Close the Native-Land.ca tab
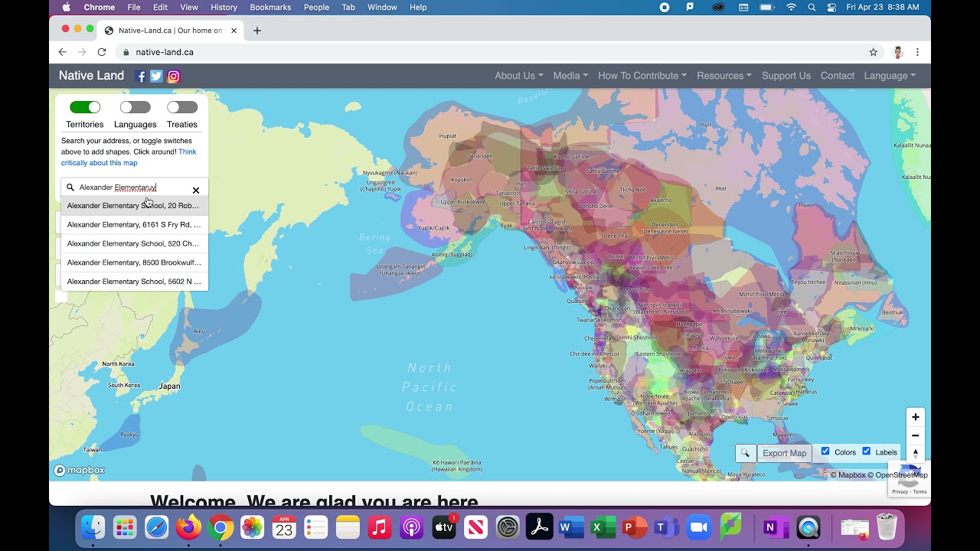Viewport: 980px width, 551px height. pos(234,31)
